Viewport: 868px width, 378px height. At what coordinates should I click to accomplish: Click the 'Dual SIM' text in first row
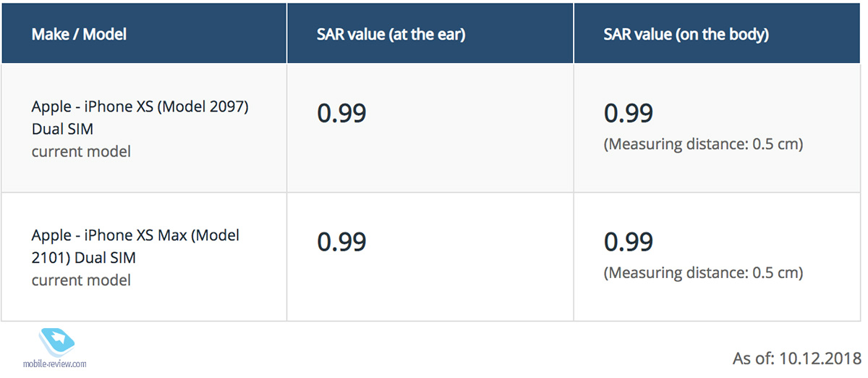(x=62, y=129)
